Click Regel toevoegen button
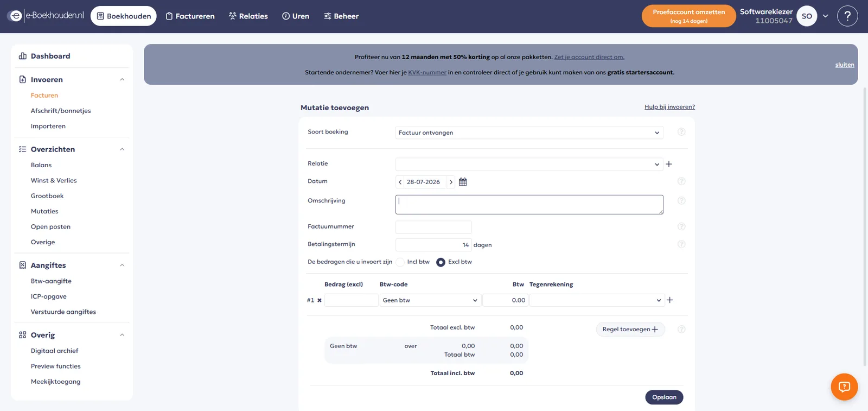The width and height of the screenshot is (868, 411). (630, 329)
